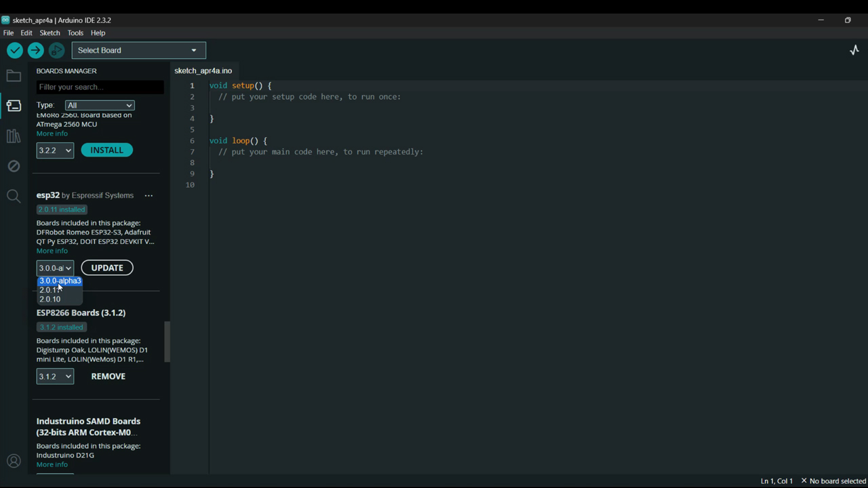The image size is (868, 488).
Task: Click UPDATE for the esp32 package
Action: [x=107, y=268]
